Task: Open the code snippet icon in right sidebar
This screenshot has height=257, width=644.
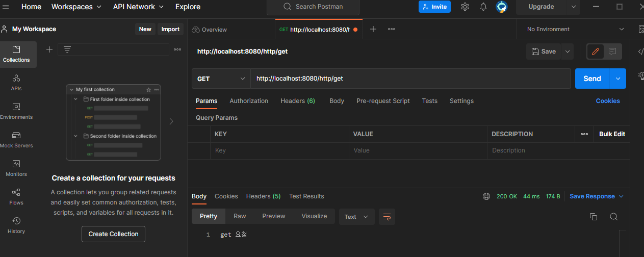Action: tap(640, 52)
